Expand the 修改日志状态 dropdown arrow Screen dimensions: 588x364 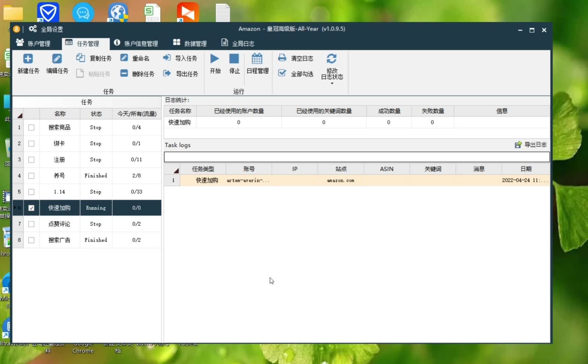coord(332,83)
